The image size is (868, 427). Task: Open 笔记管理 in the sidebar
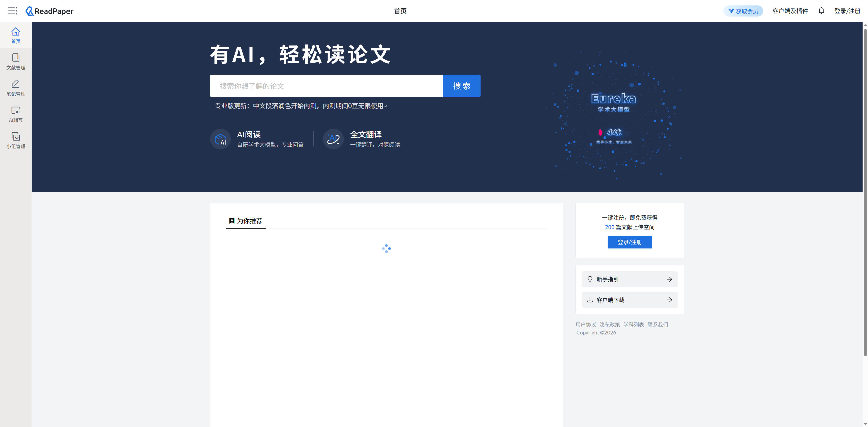pyautogui.click(x=16, y=88)
